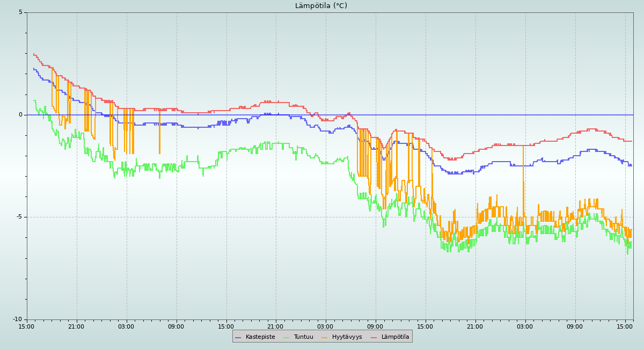The image size is (644, 349).
Task: Click the last 21:00 x-axis label
Action: [475, 326]
